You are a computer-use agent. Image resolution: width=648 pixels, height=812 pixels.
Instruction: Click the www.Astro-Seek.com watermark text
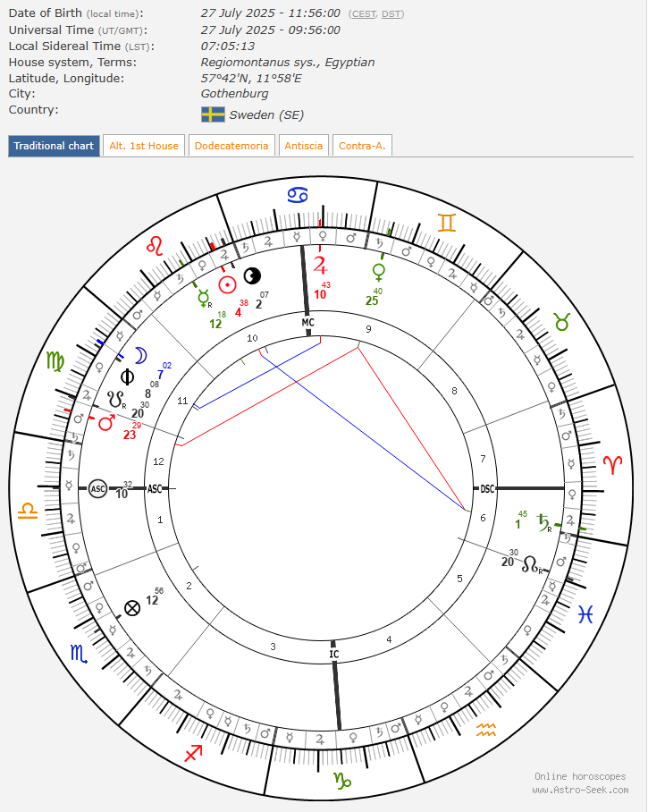coord(580,790)
